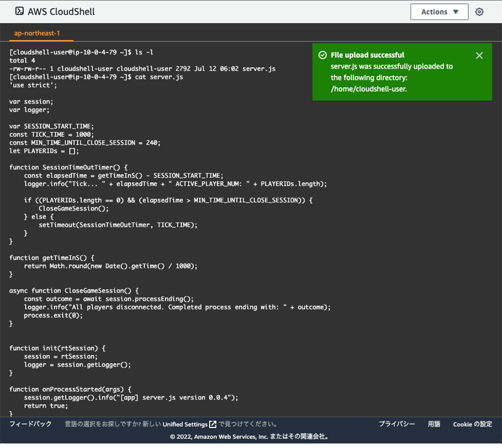
Task: Click the 'function SessionTimeOutTimer()' line
Action: pyautogui.click(x=68, y=168)
